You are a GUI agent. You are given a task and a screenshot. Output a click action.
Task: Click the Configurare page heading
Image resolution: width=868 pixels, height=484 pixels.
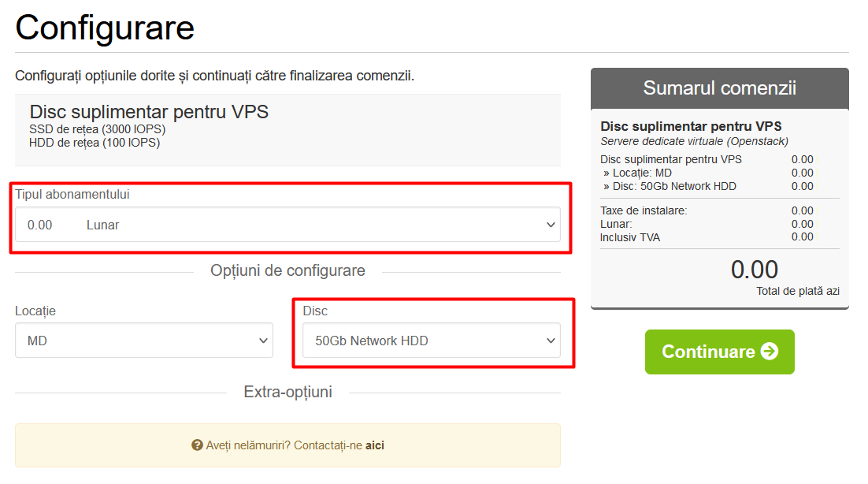[x=105, y=28]
